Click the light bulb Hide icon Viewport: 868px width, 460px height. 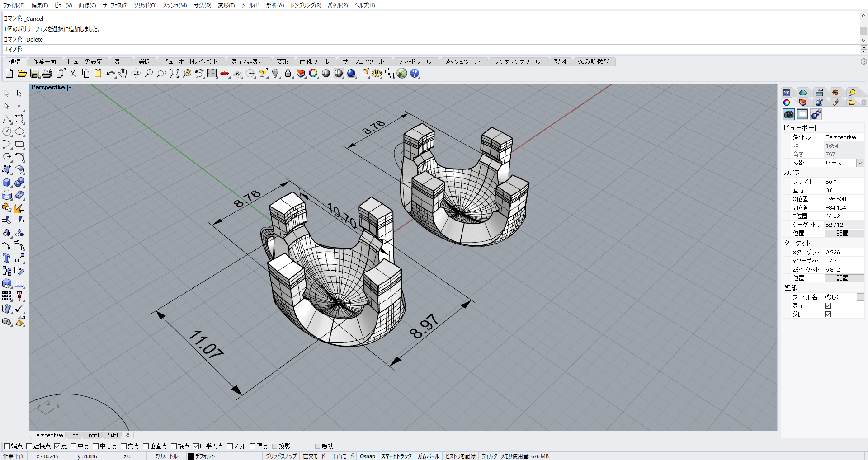(275, 73)
